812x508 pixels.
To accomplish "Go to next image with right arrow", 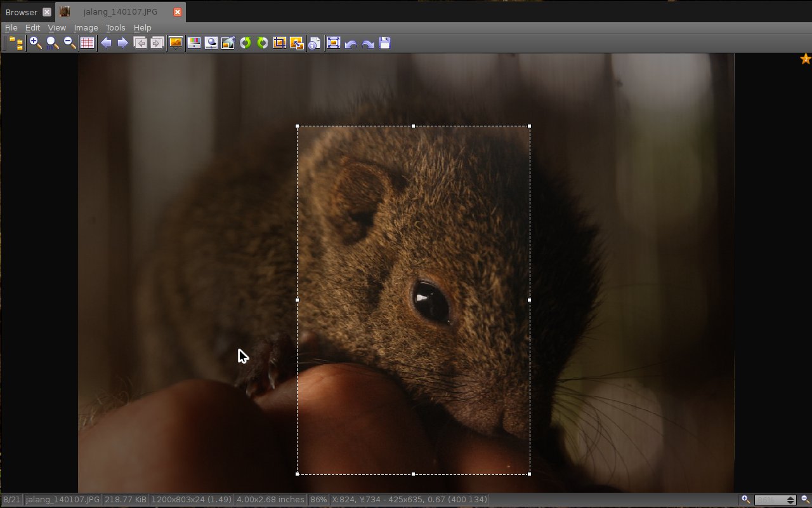I will [x=123, y=43].
